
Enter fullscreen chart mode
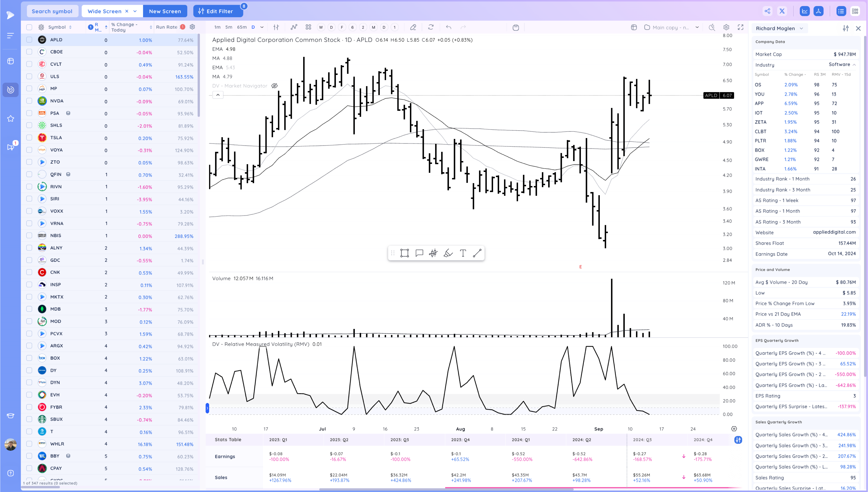coord(740,27)
